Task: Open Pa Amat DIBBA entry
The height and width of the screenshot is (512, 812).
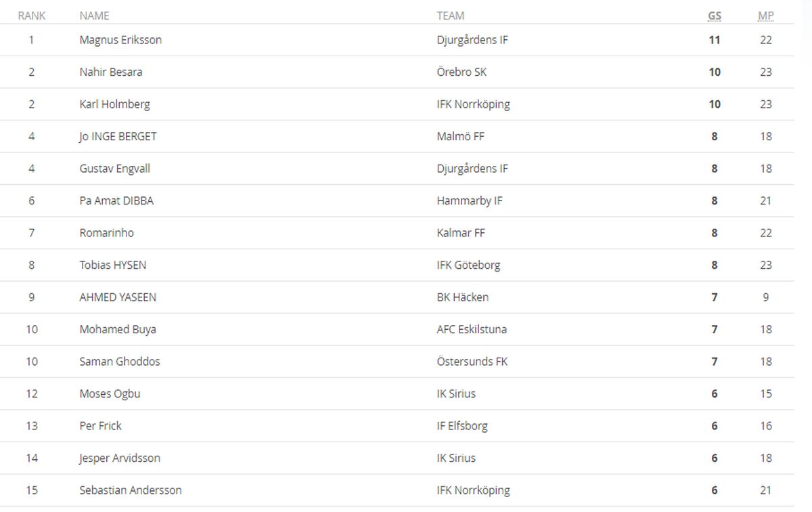Action: coord(116,200)
